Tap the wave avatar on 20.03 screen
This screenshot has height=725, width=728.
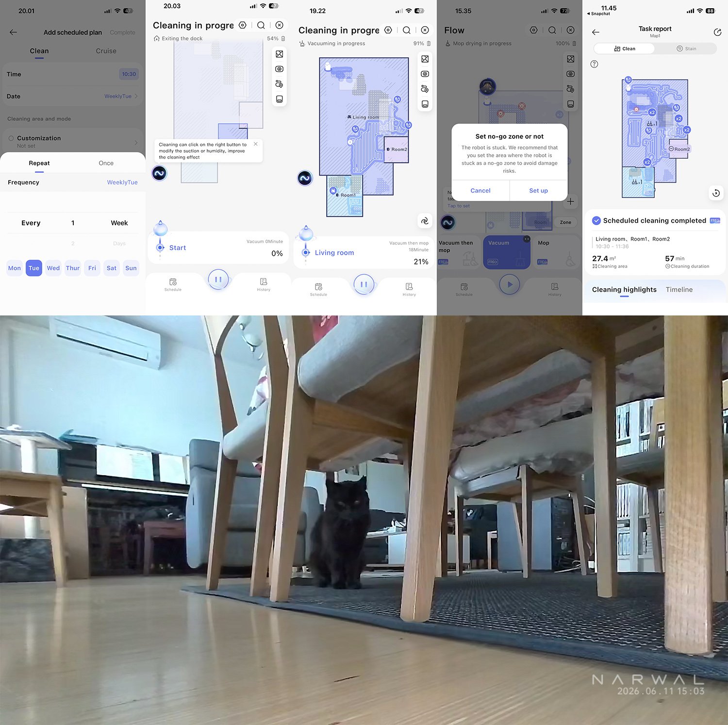[x=159, y=173]
